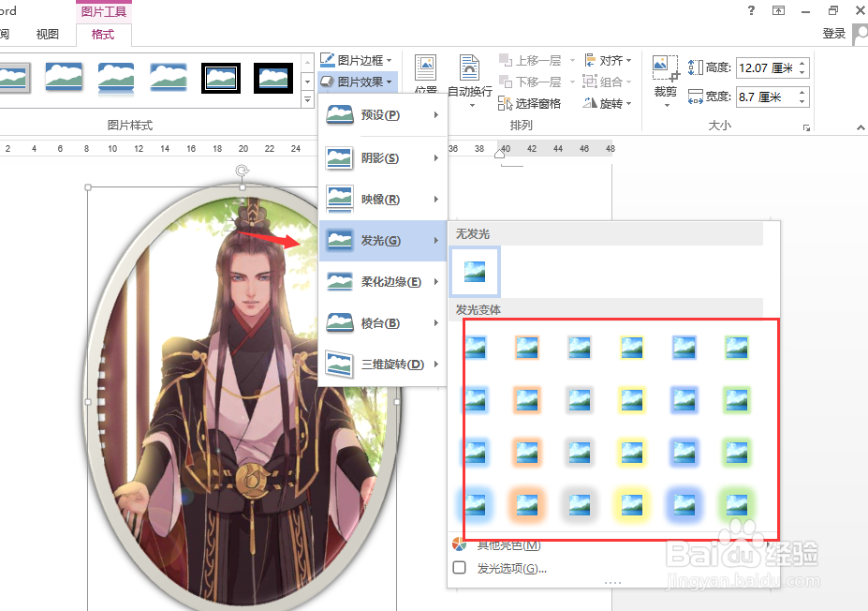Open Word Help question mark icon
The width and height of the screenshot is (868, 611).
[751, 10]
